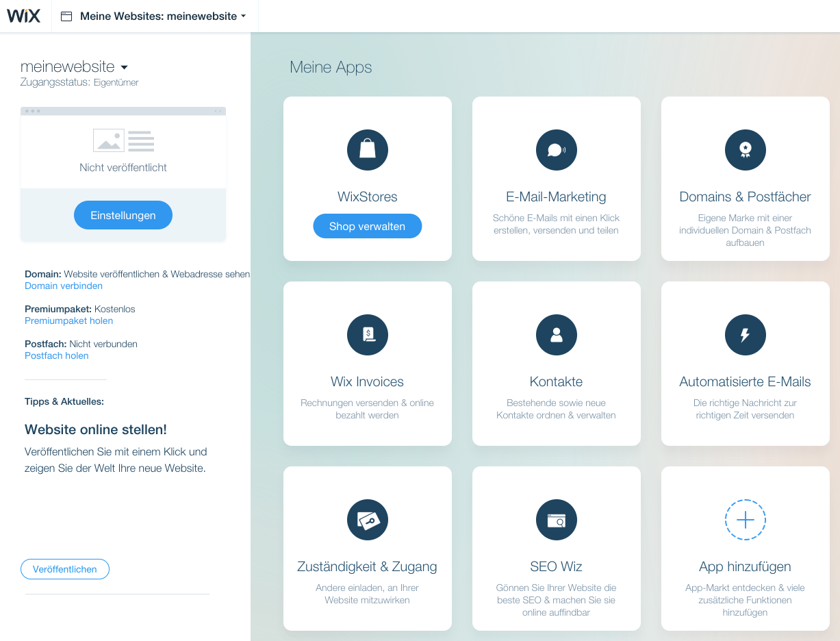
Task: Click the Nicht veröffentlicht label
Action: pos(123,167)
